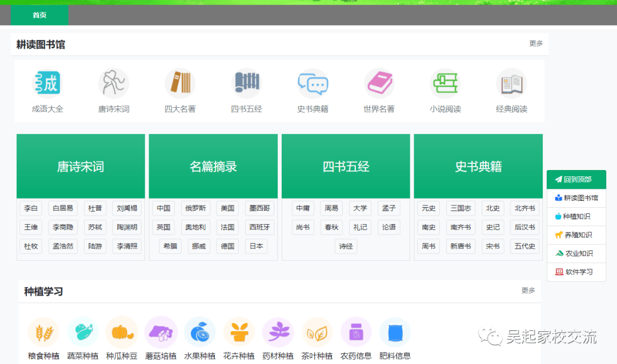Click the green 四书五经 banner tile
Image resolution: width=617 pixels, height=364 pixels.
click(x=346, y=167)
